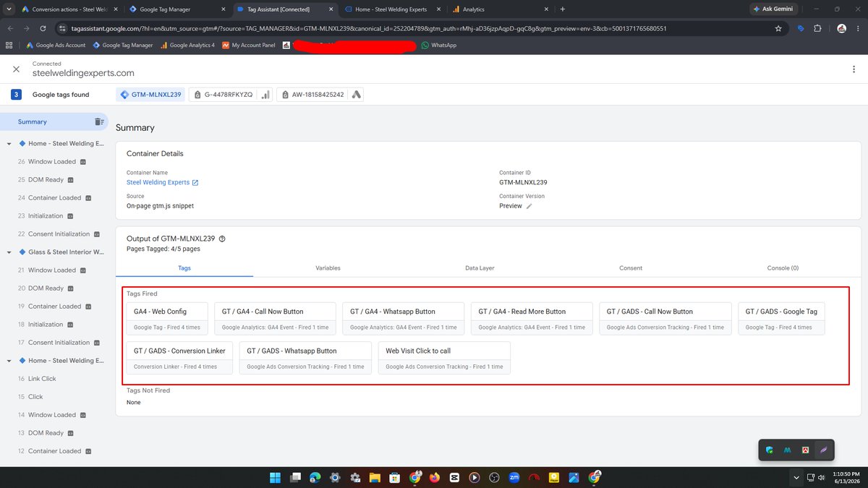Open a new browser tab with plus

click(x=562, y=9)
